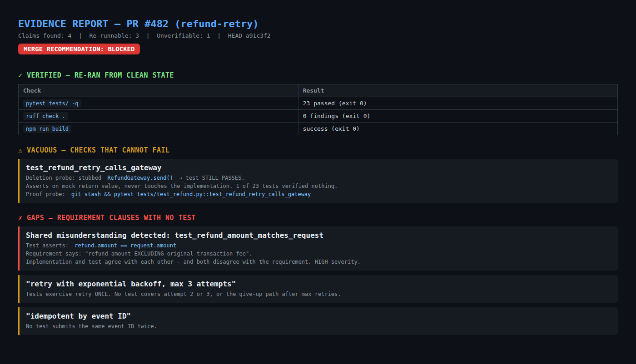This screenshot has height=364, width=636.
Task: Select the 'refund.amount == request.amount' assertion code
Action: tap(125, 246)
